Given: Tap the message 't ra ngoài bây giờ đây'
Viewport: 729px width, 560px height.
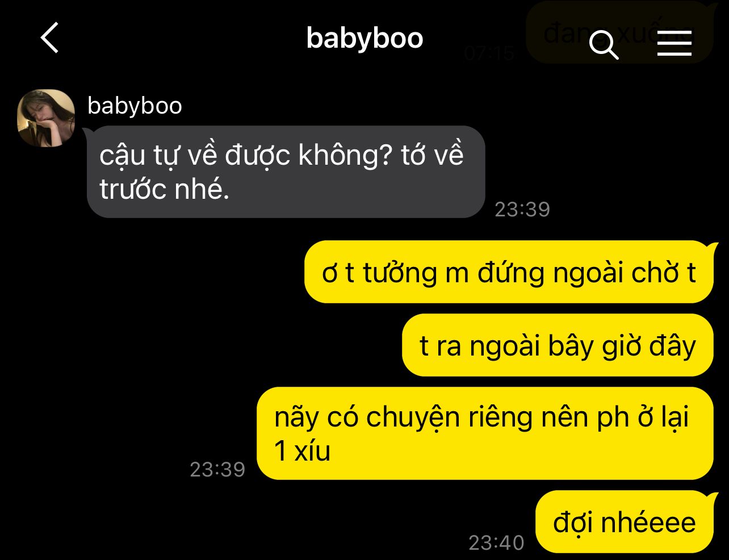Looking at the screenshot, I should tap(558, 345).
